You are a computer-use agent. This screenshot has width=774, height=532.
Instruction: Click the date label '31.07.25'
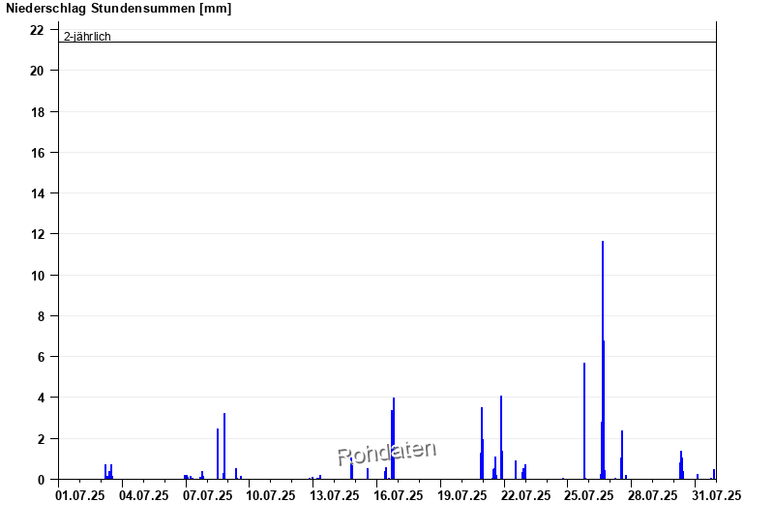point(716,495)
